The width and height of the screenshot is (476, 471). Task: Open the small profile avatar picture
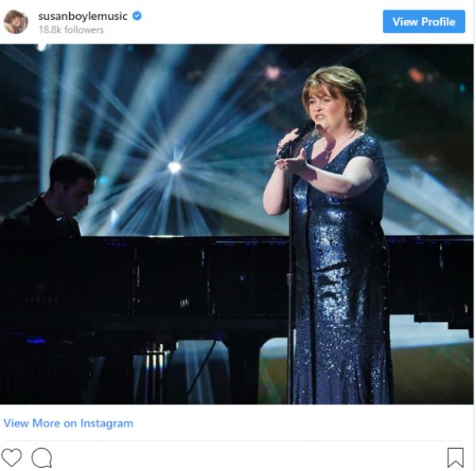16,21
